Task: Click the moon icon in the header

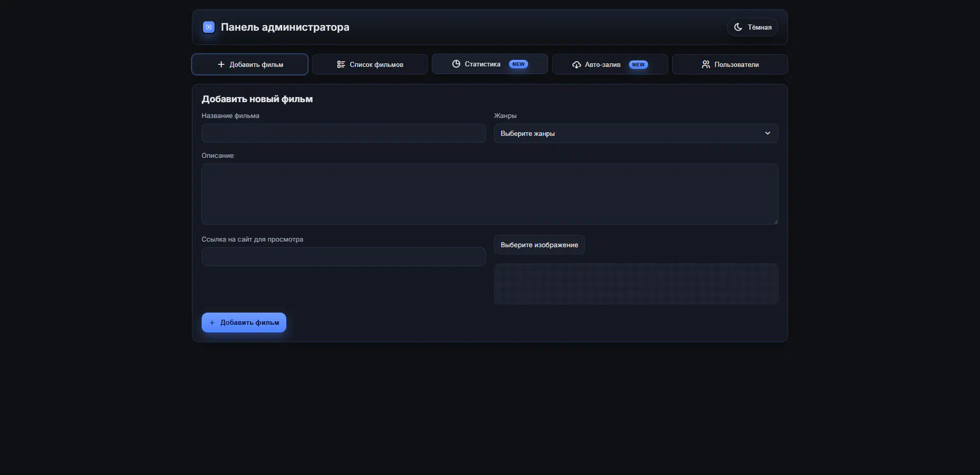Action: click(738, 27)
